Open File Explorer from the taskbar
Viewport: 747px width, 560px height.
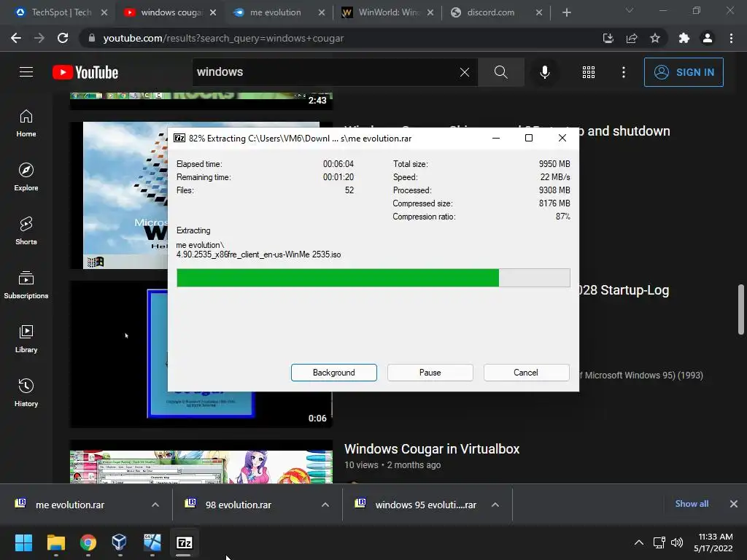[x=55, y=542]
